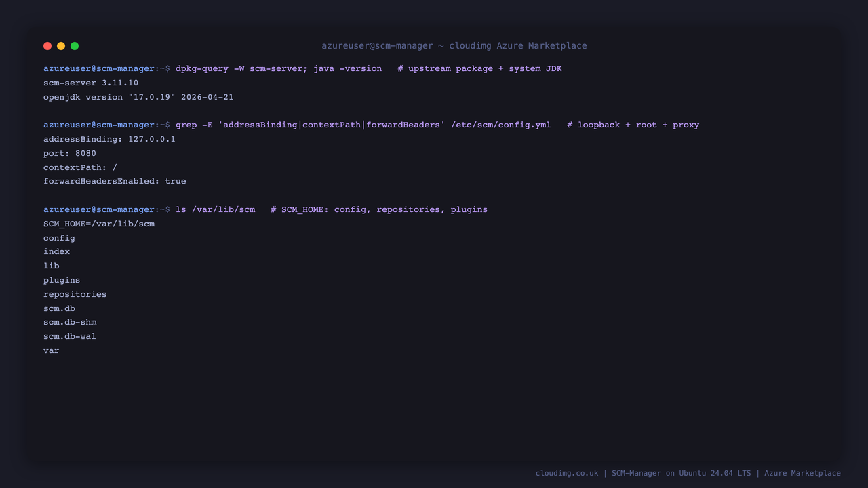Click the green maximize window button

[x=75, y=46]
